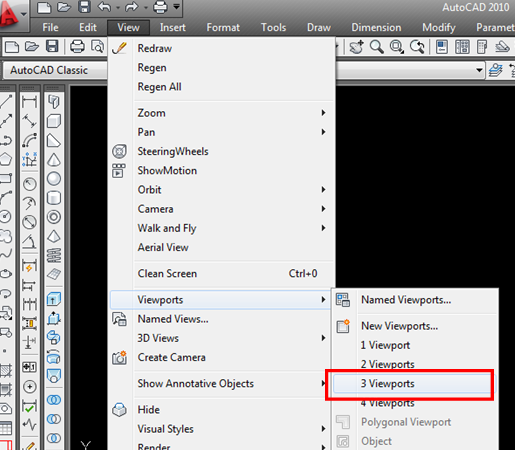Click Undo in the quick access toolbar
515x450 pixels.
point(104,7)
